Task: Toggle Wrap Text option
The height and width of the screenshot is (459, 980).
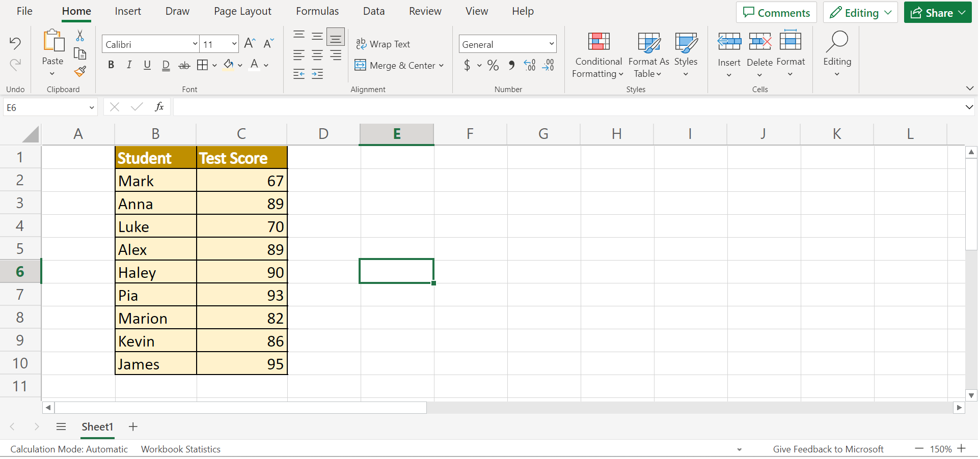Action: pos(383,44)
